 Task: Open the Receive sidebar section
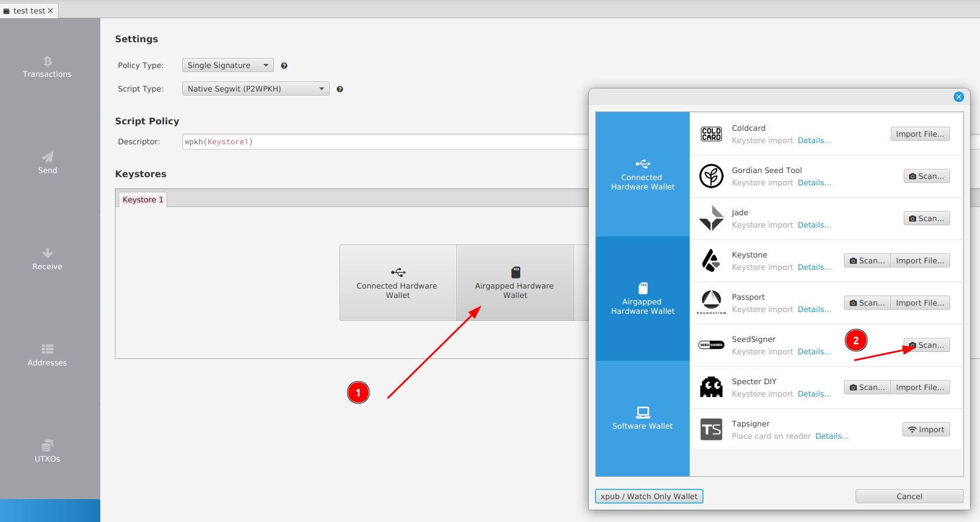pyautogui.click(x=48, y=259)
